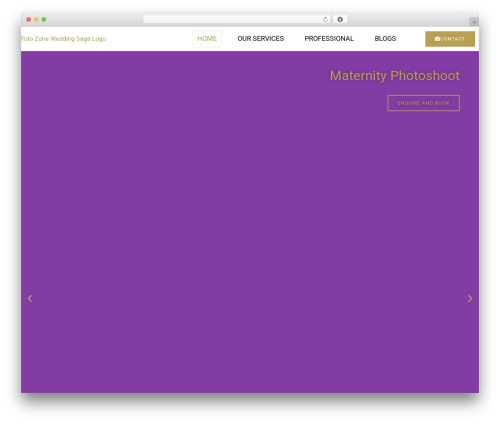Click the previous slide arrow
The width and height of the screenshot is (500, 423).
(x=30, y=298)
